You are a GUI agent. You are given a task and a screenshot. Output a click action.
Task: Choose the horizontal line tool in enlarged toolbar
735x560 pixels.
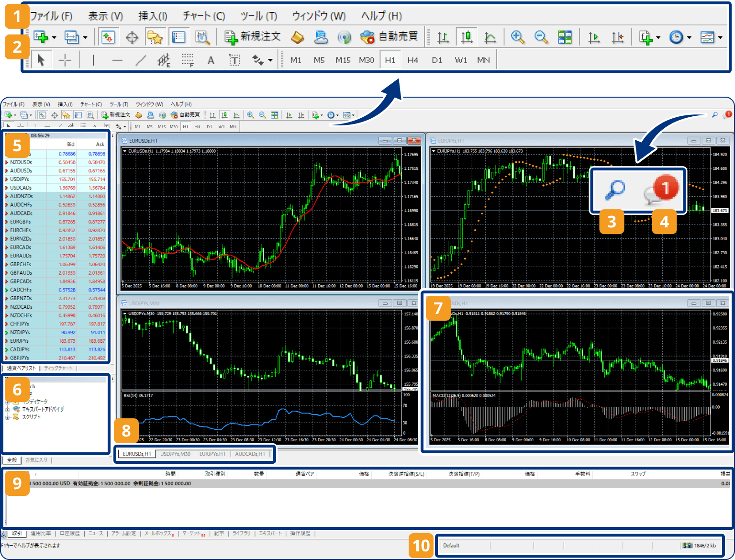pos(117,60)
